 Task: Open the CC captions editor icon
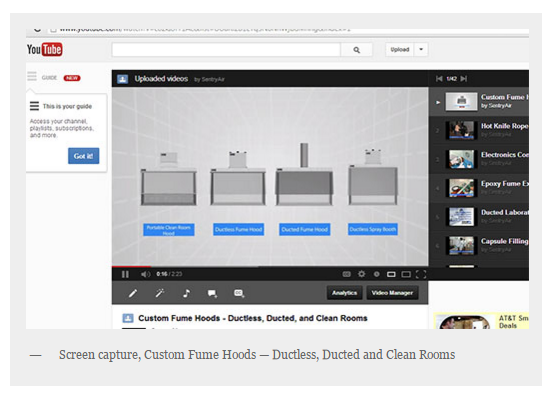(239, 293)
